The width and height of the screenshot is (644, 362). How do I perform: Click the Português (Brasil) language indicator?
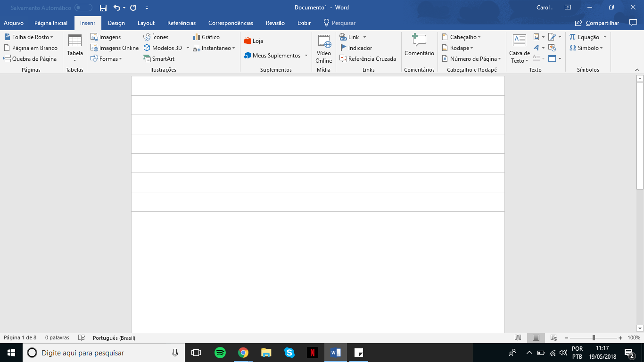[114, 337]
